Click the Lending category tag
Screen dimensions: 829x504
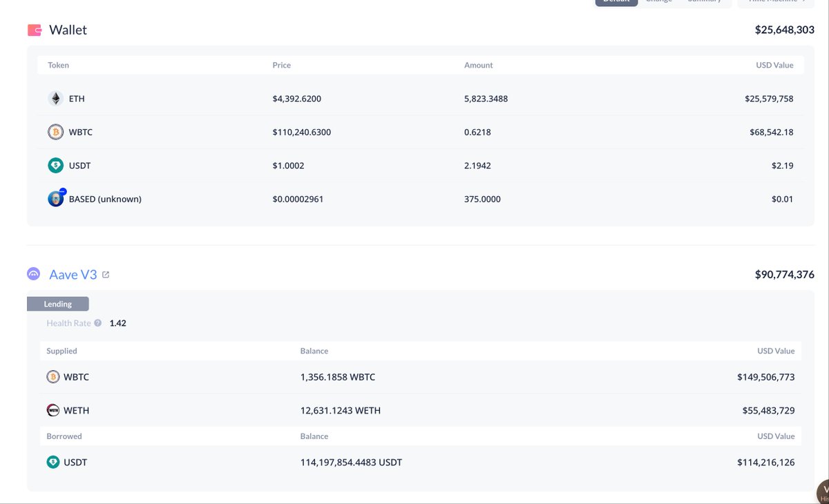(x=58, y=304)
